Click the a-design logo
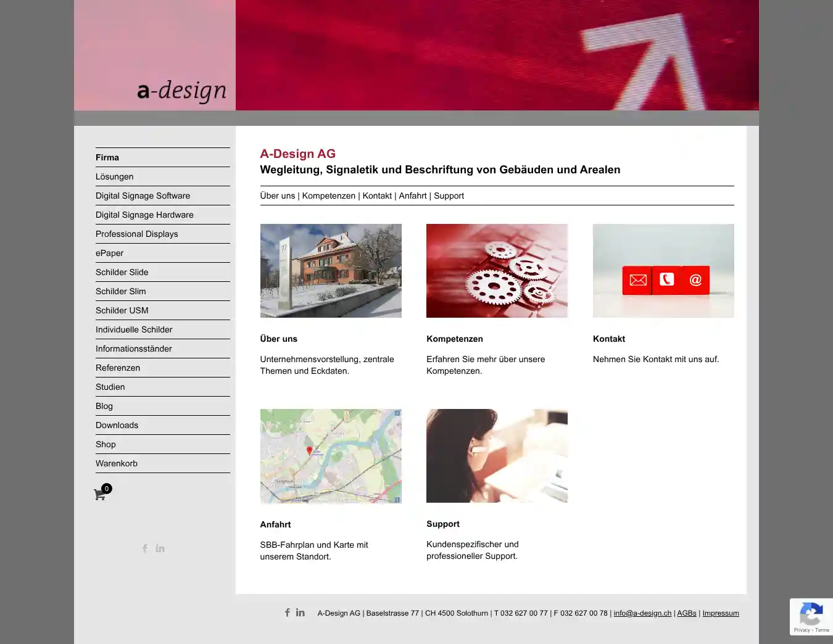833x644 pixels. [181, 91]
